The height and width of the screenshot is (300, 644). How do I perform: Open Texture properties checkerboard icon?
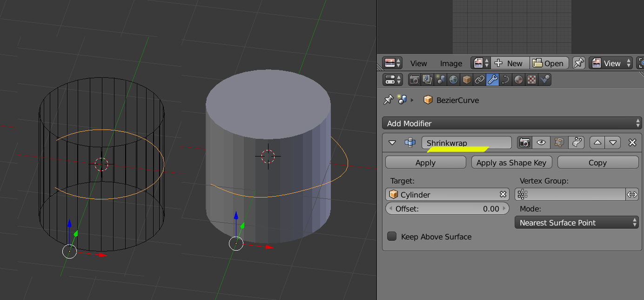tap(532, 80)
